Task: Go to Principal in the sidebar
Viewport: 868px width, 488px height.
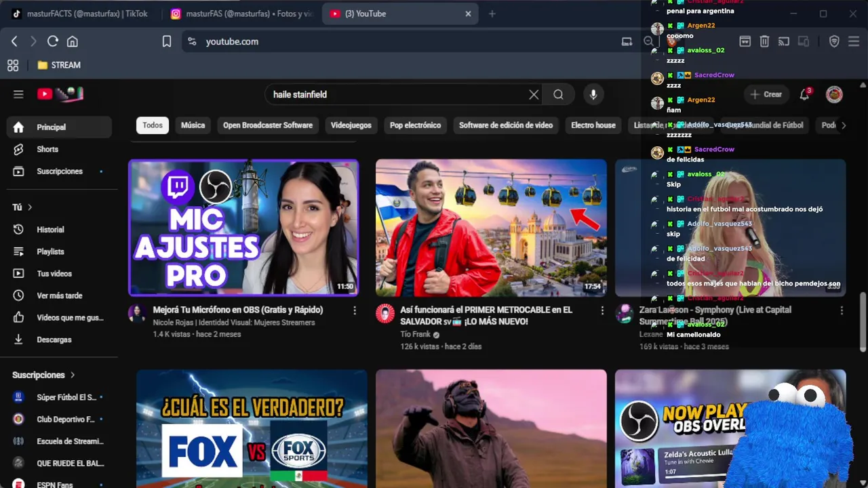Action: tap(59, 127)
